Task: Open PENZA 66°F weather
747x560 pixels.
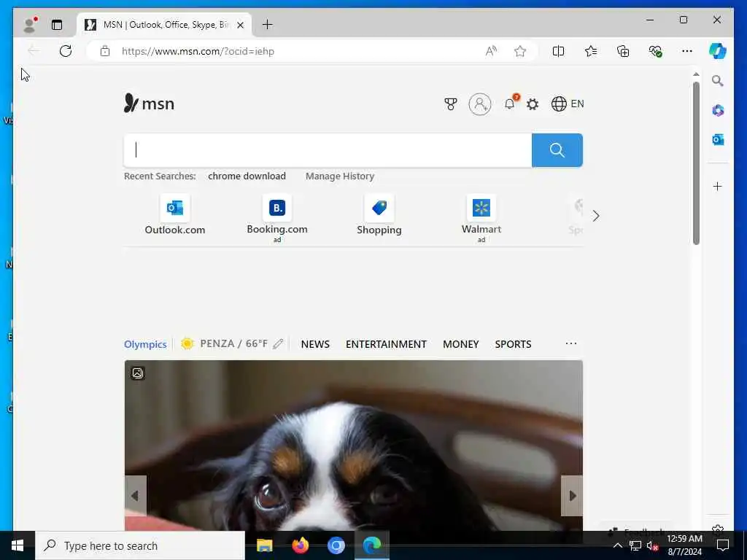Action: click(x=225, y=344)
